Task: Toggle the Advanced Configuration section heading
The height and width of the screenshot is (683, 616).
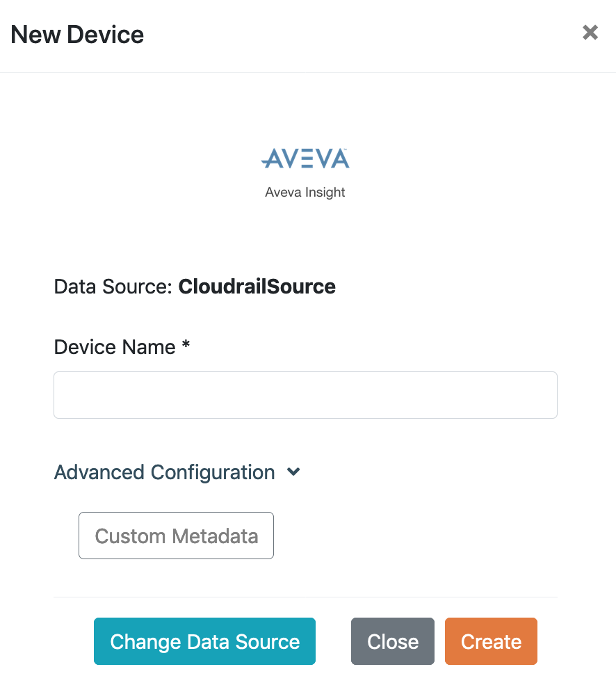Action: tap(164, 472)
